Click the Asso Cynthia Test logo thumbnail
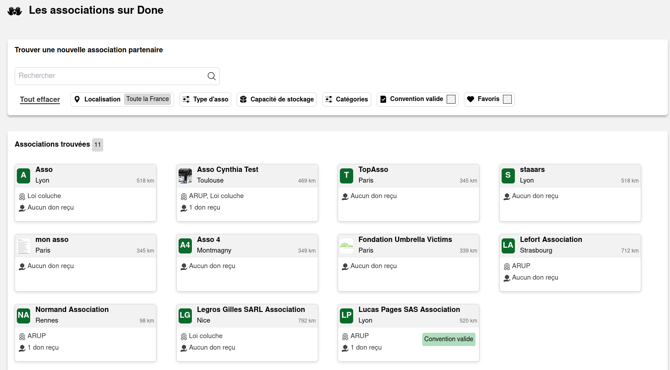Image resolution: width=670 pixels, height=370 pixels. point(185,176)
